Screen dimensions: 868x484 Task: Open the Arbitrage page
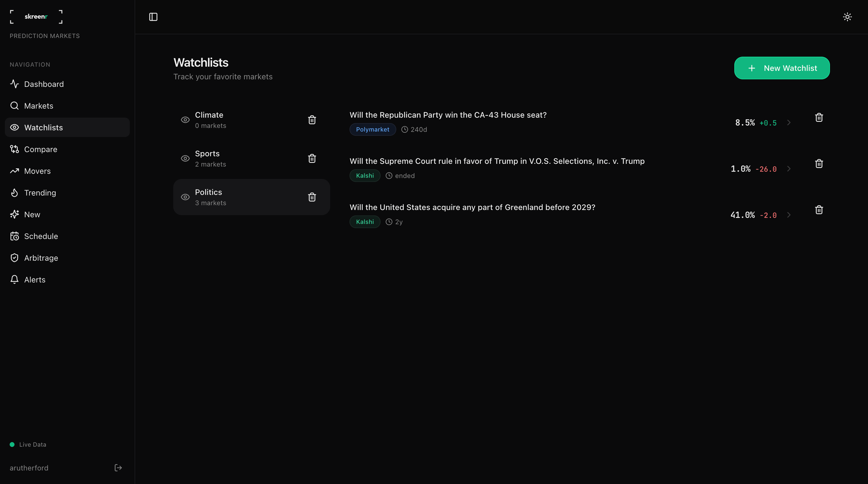[67, 258]
